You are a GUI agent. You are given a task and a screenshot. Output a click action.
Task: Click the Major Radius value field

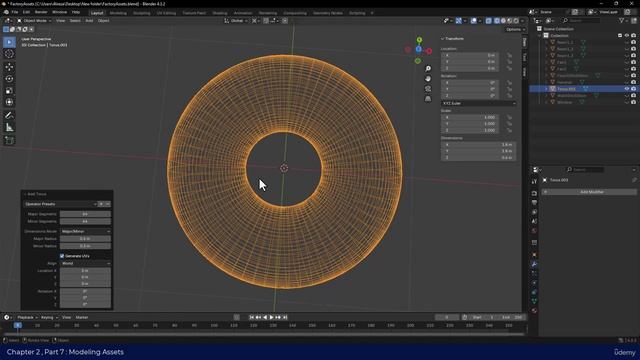click(x=85, y=239)
